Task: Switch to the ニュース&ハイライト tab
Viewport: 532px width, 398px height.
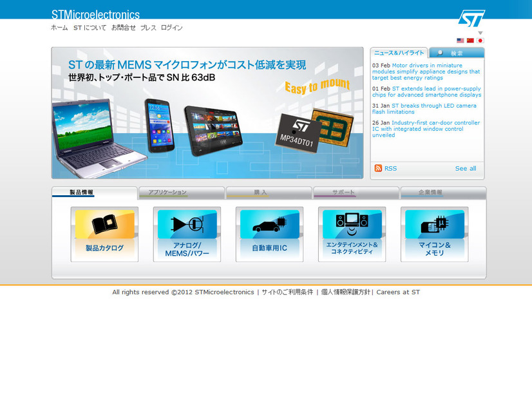Action: [399, 53]
